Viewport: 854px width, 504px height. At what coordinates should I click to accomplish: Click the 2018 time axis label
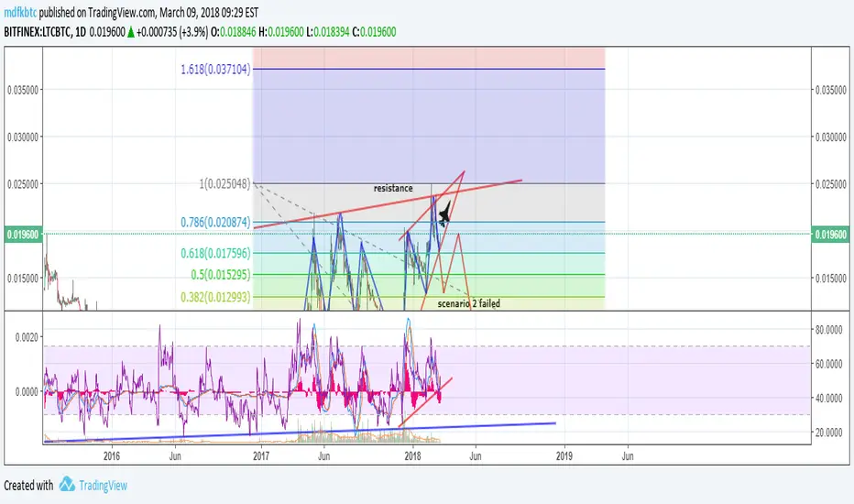413,456
